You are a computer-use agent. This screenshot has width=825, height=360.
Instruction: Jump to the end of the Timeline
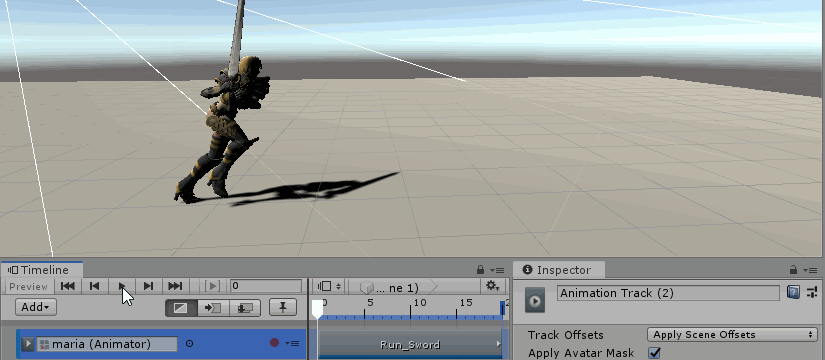[x=175, y=286]
